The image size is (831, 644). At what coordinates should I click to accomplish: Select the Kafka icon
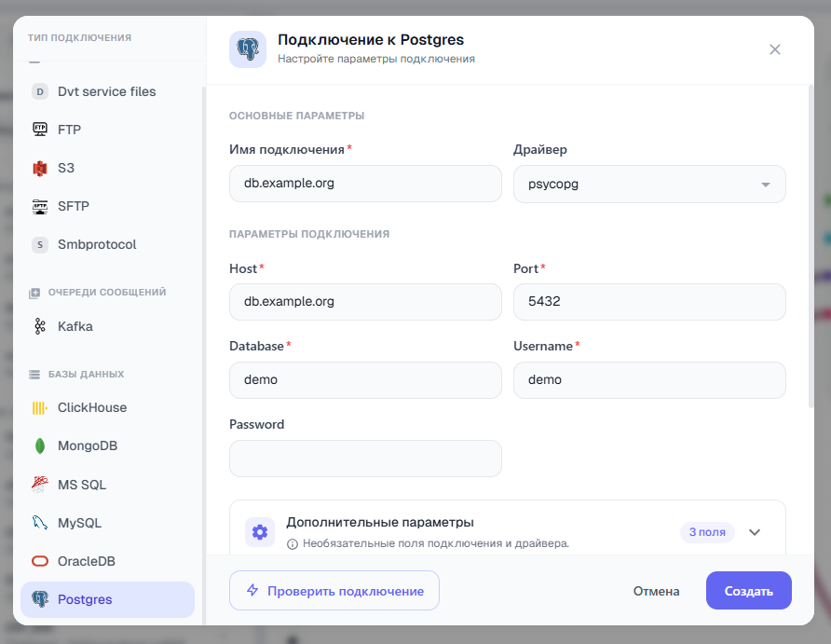40,326
